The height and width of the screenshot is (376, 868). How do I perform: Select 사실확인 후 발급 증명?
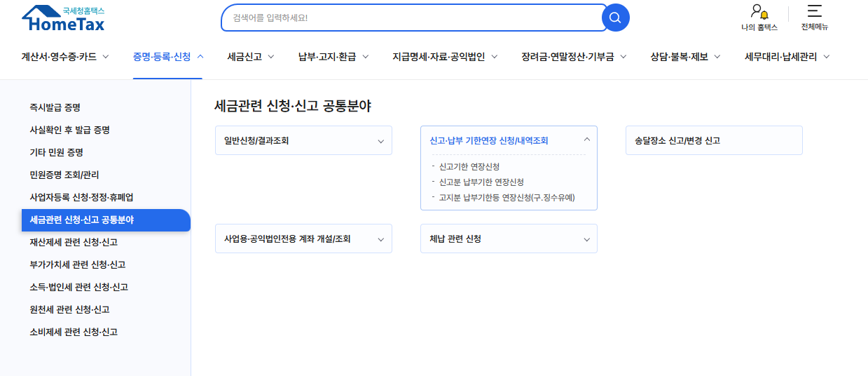[69, 130]
